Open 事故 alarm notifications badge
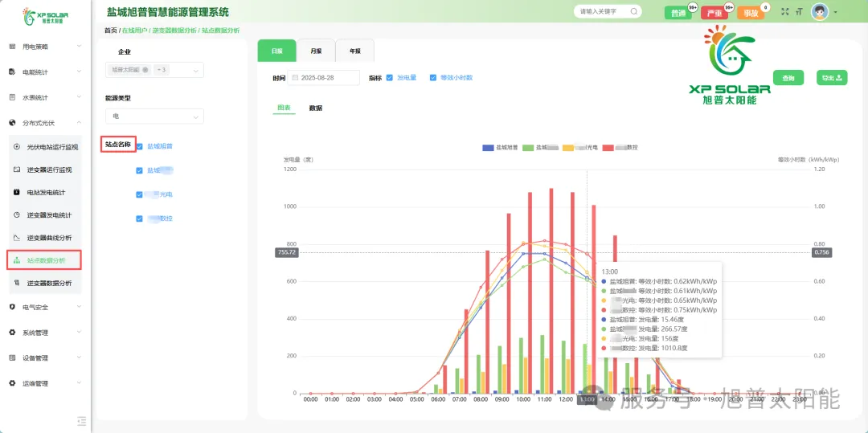 click(x=750, y=13)
